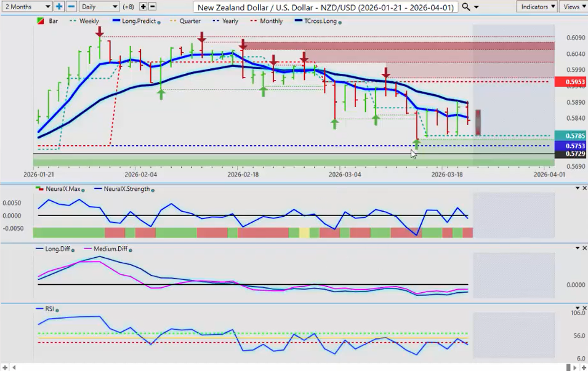The height and width of the screenshot is (371, 588).
Task: Click the black plus forecast increment button
Action: tap(143, 6)
